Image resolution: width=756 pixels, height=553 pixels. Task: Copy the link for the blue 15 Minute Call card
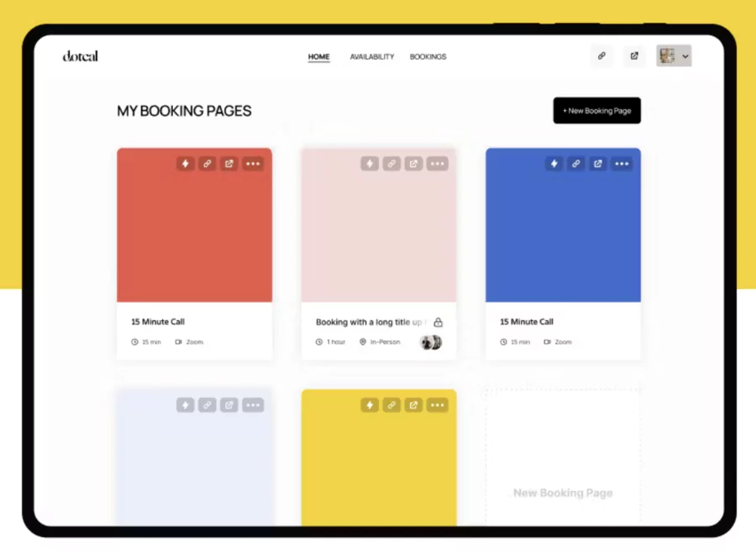(x=575, y=164)
